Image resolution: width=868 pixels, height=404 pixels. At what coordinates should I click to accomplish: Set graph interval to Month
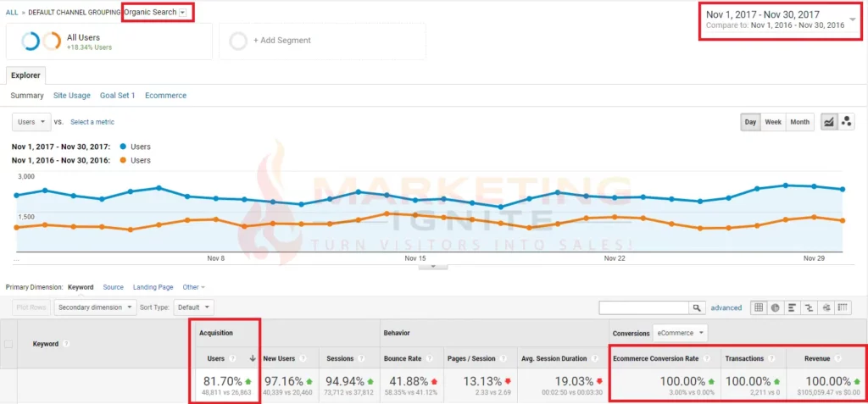pyautogui.click(x=799, y=122)
